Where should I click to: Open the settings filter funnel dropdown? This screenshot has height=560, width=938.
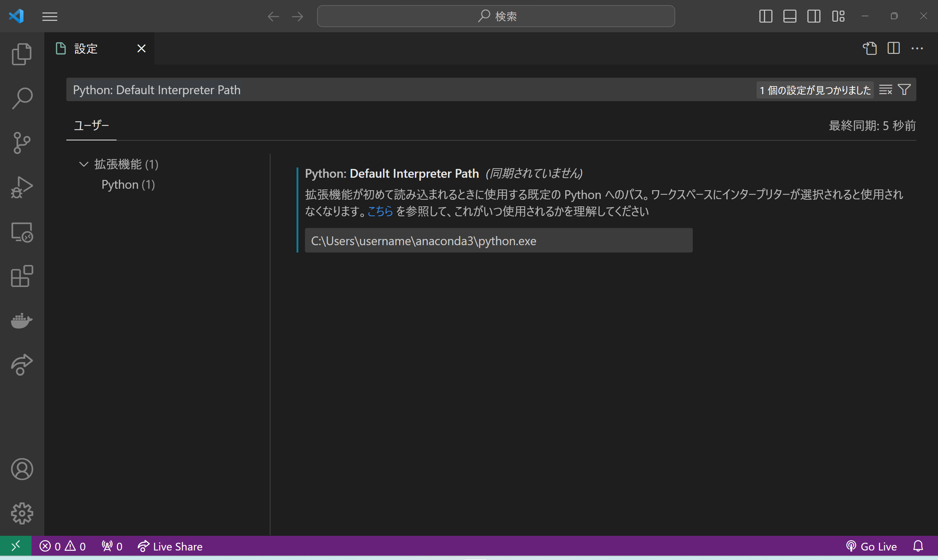click(904, 89)
